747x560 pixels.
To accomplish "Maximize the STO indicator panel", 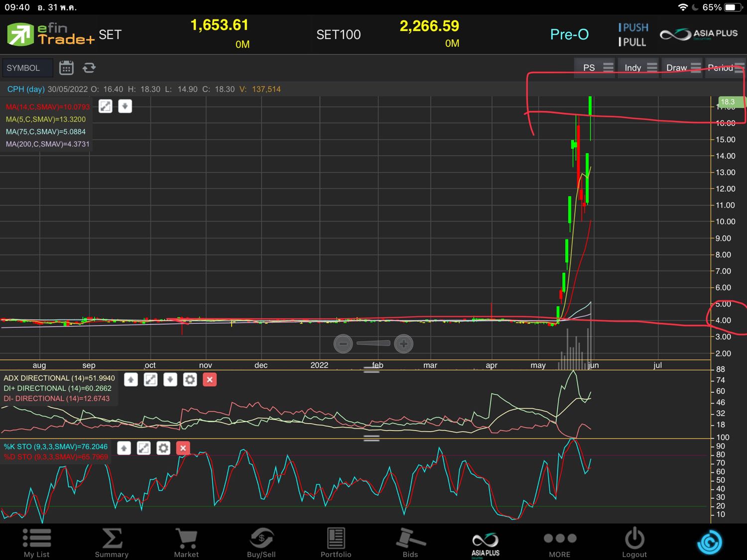I will (143, 448).
